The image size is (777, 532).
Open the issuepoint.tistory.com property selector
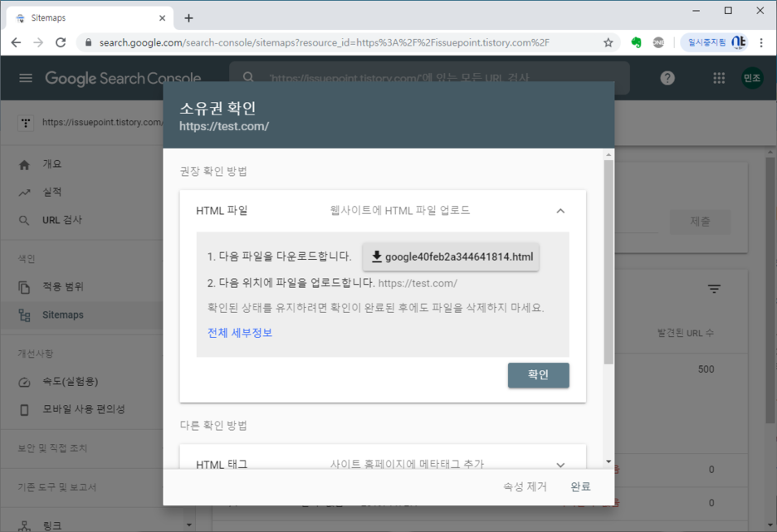click(90, 122)
